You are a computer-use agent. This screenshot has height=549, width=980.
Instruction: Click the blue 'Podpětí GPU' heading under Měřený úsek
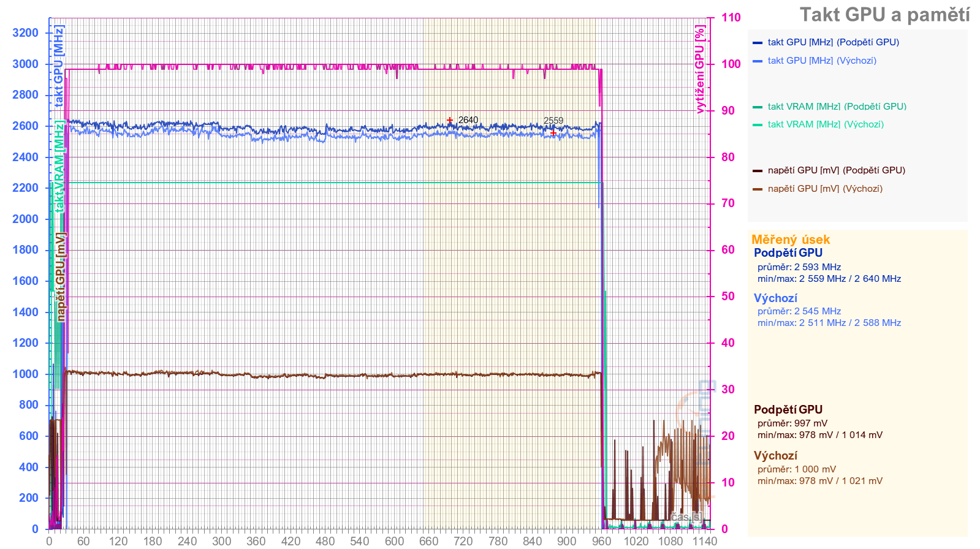[788, 252]
